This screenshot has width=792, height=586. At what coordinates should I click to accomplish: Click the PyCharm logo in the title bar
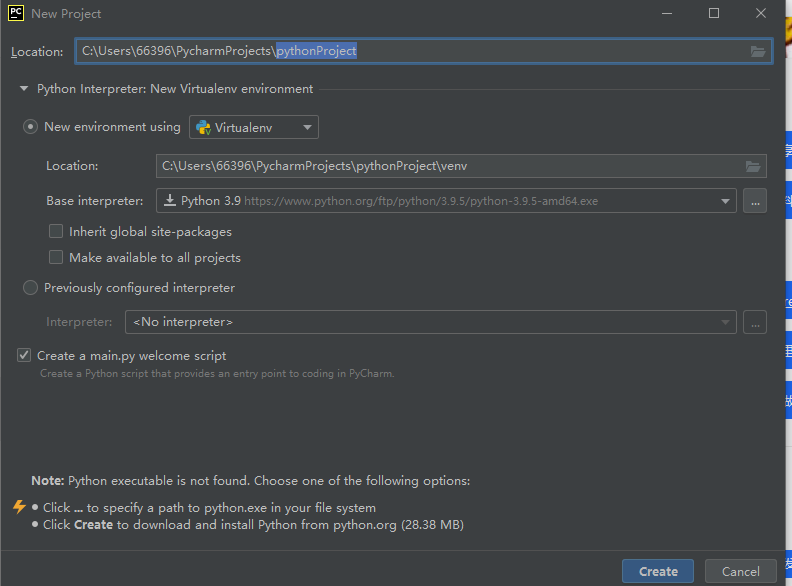click(x=16, y=13)
